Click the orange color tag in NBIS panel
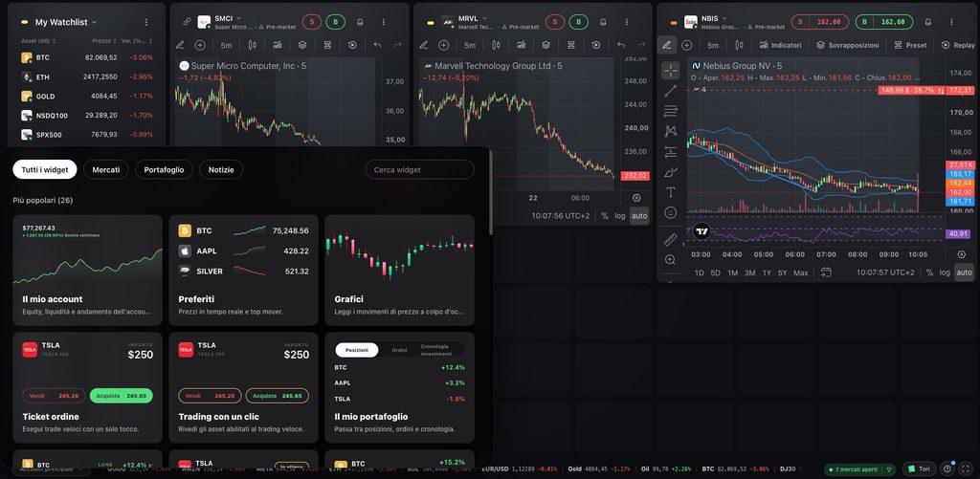 coord(674,23)
